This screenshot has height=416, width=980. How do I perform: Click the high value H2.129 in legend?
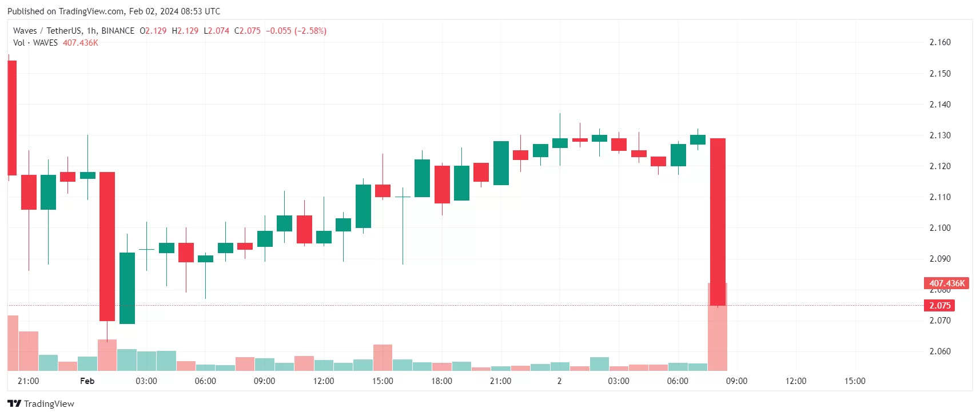(185, 31)
